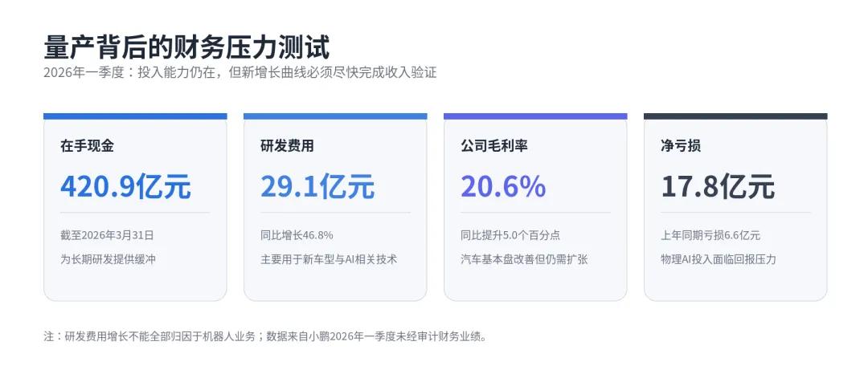Select the 29.1亿元 R&D figure
This screenshot has width=868, height=366.
(317, 186)
